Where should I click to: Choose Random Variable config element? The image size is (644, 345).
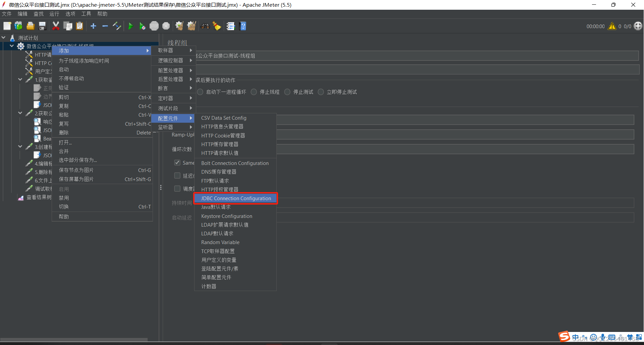[235, 242]
